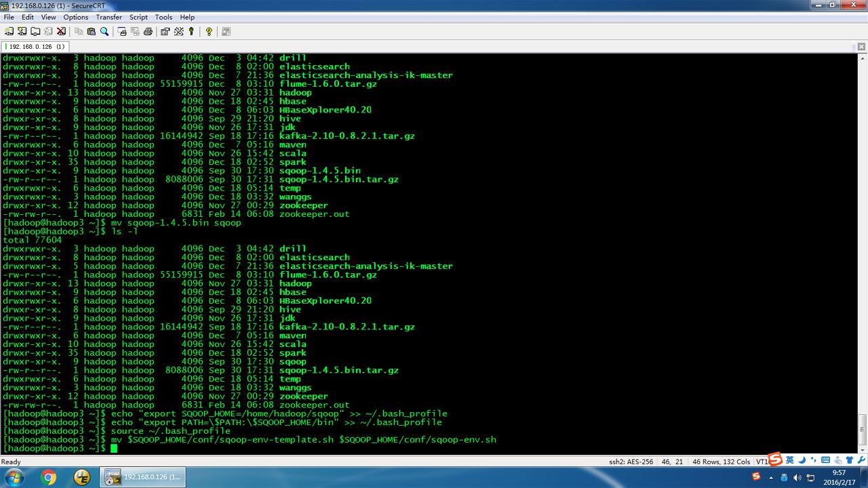Click the Print Selection toolbar icon
Screen dimensions: 868x488
click(x=135, y=31)
